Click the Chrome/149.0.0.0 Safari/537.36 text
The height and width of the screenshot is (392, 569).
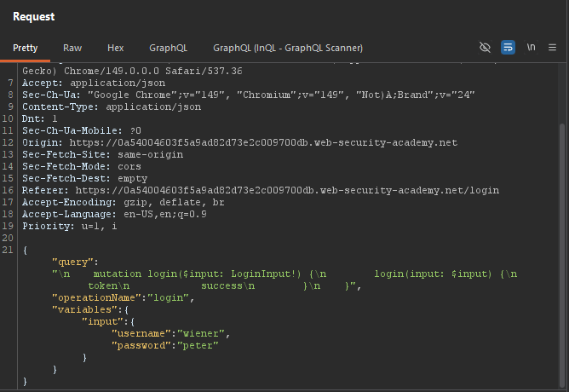coord(153,71)
